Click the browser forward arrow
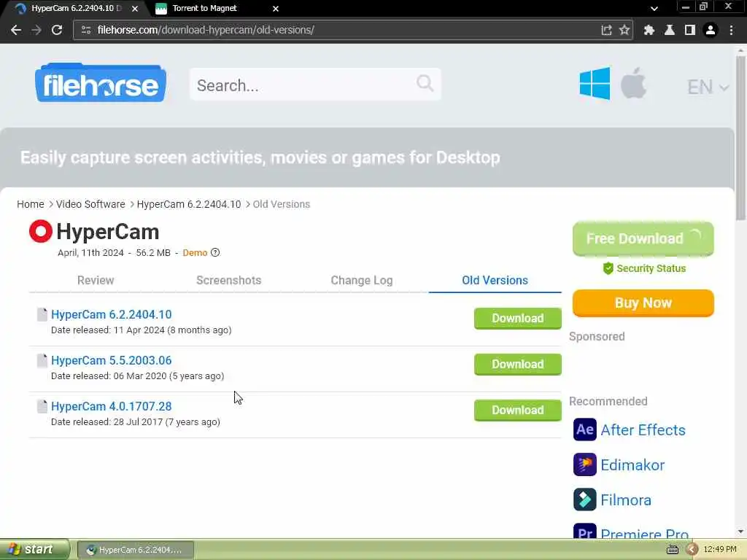747x560 pixels. [x=36, y=30]
